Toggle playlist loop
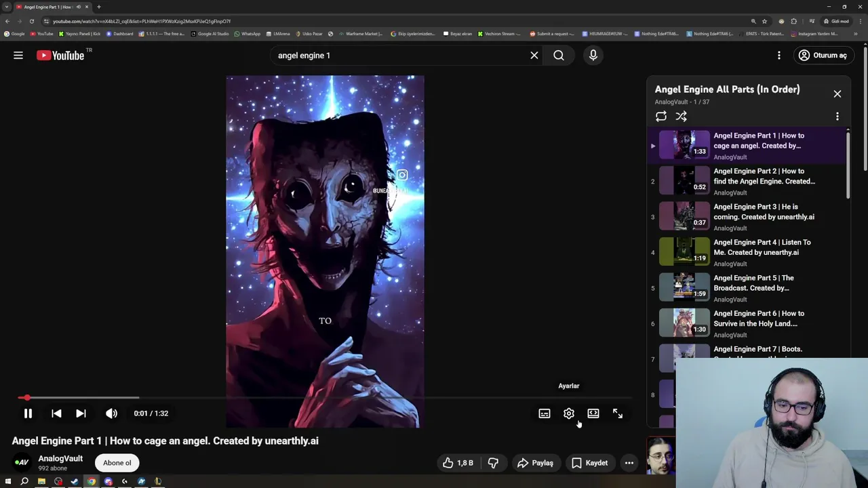Image resolution: width=868 pixels, height=488 pixels. tap(661, 117)
